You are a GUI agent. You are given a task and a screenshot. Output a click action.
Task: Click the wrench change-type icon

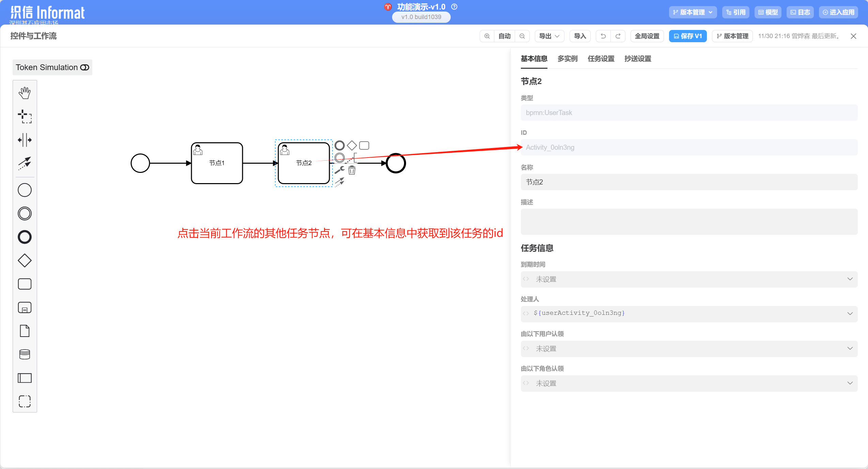tap(339, 170)
